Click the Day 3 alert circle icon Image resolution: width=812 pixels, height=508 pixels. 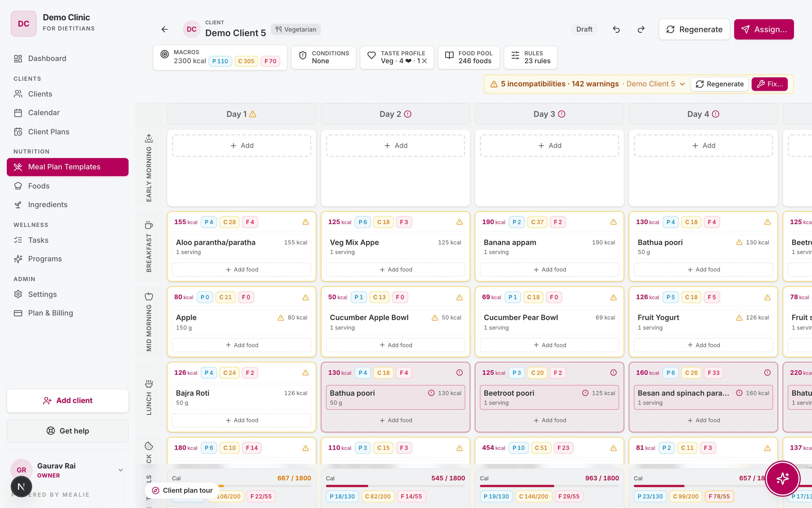pyautogui.click(x=562, y=114)
